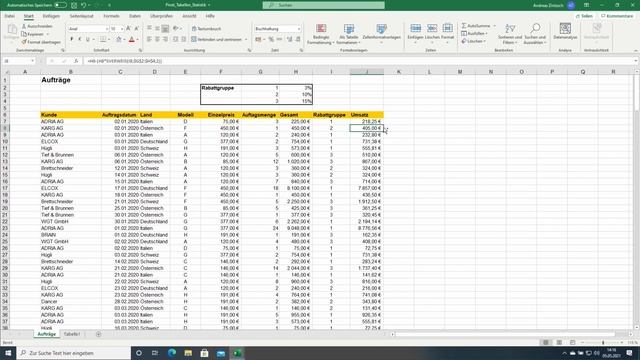Screen dimensions: 640x360
Task: Open Format menu in the Zellen group
Action: click(447, 32)
